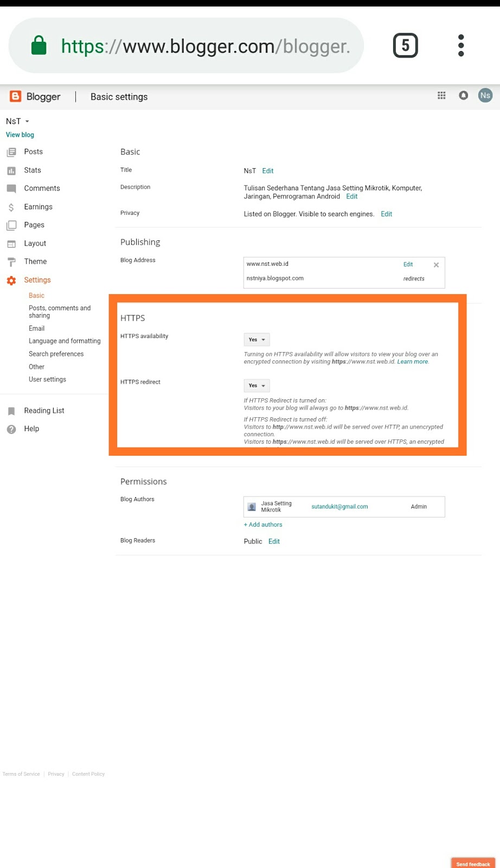
Task: Click the Posts icon in sidebar
Action: click(11, 152)
